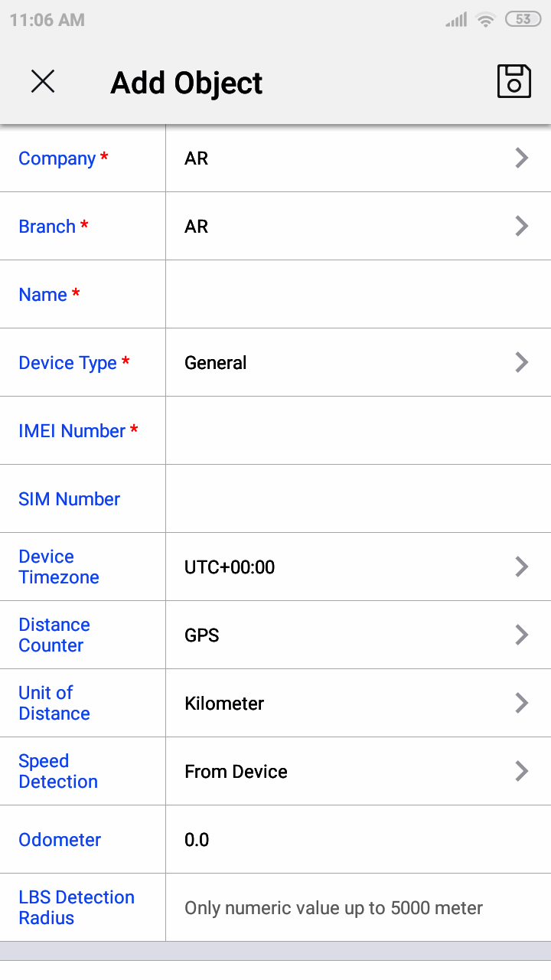Tap the IMEI Number input field
The image size is (551, 980).
[358, 431]
